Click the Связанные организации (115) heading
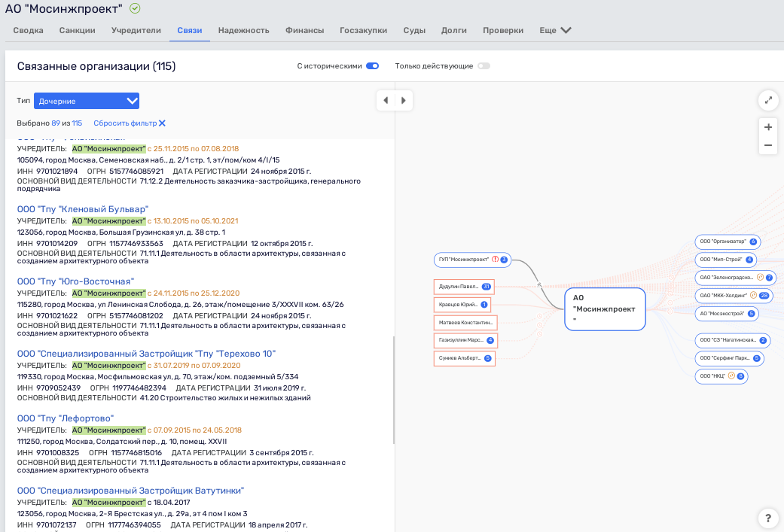Viewport: 784px width, 532px height. 96,66
